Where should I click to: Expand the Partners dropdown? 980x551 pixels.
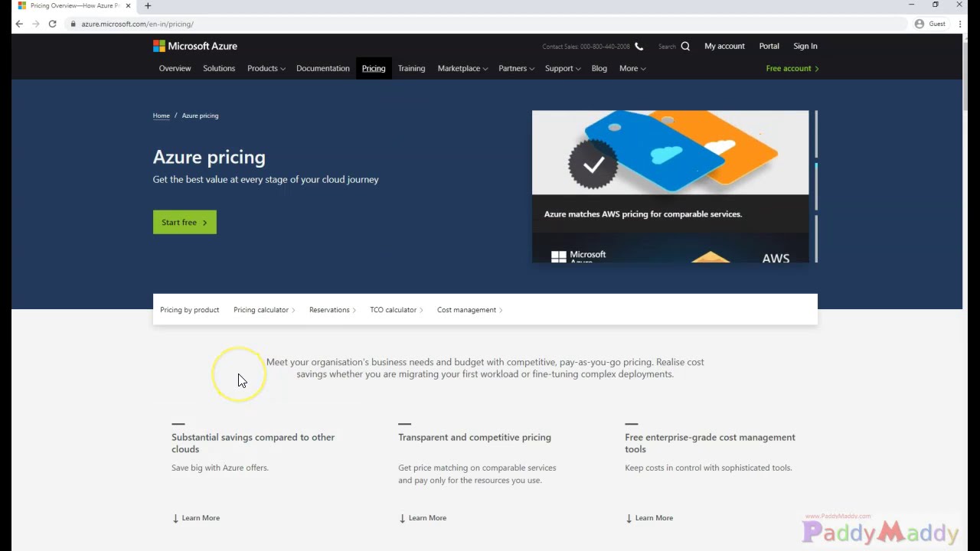click(x=516, y=68)
